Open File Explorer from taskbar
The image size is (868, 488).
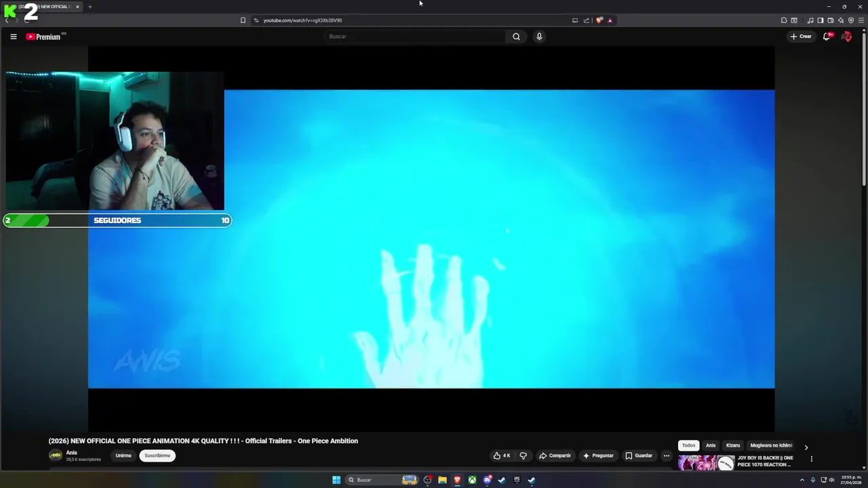[442, 480]
